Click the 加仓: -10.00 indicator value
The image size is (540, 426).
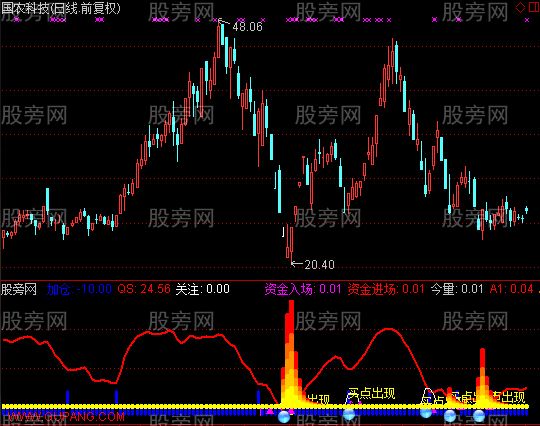[x=80, y=289]
